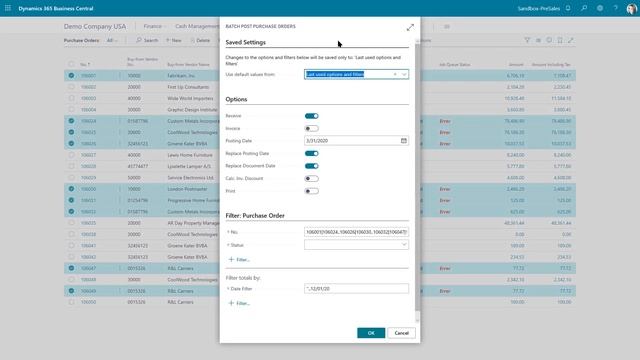Toggle the Print switch
Viewport: 640px width, 360px height.
(311, 191)
